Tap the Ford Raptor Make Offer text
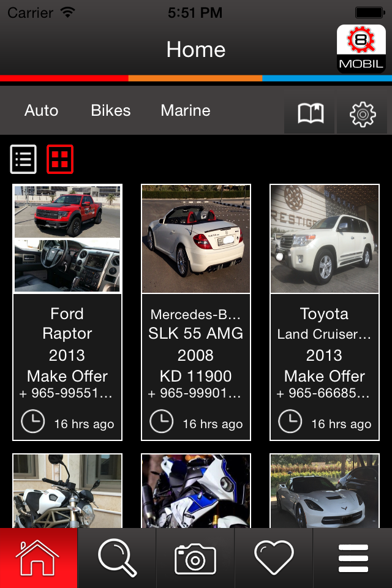392x588 pixels. pyautogui.click(x=67, y=376)
